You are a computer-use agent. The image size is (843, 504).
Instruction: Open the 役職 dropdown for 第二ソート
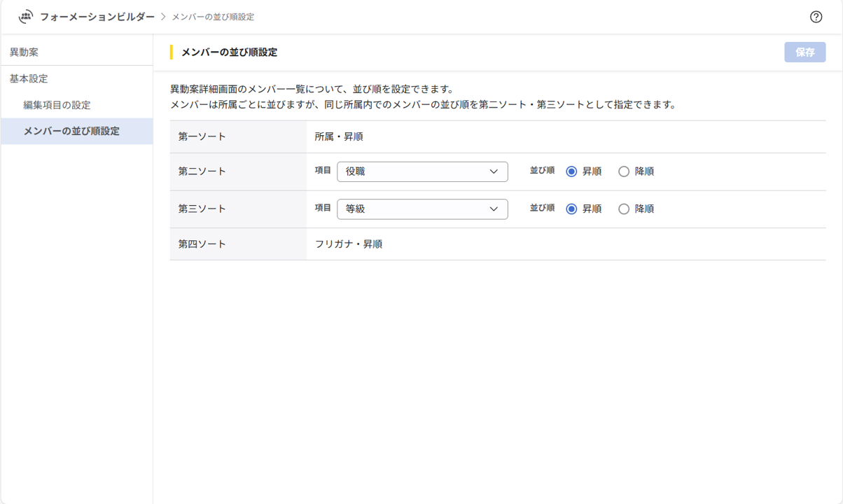422,171
